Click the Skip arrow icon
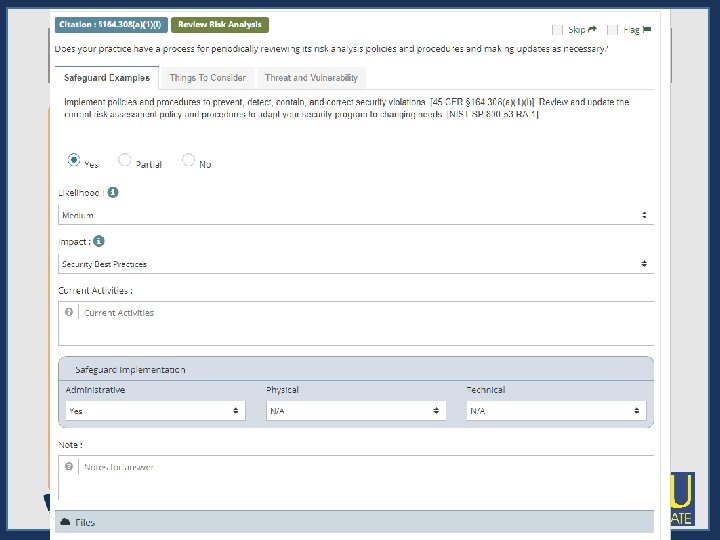Viewport: 720px width, 540px height. 592,29
